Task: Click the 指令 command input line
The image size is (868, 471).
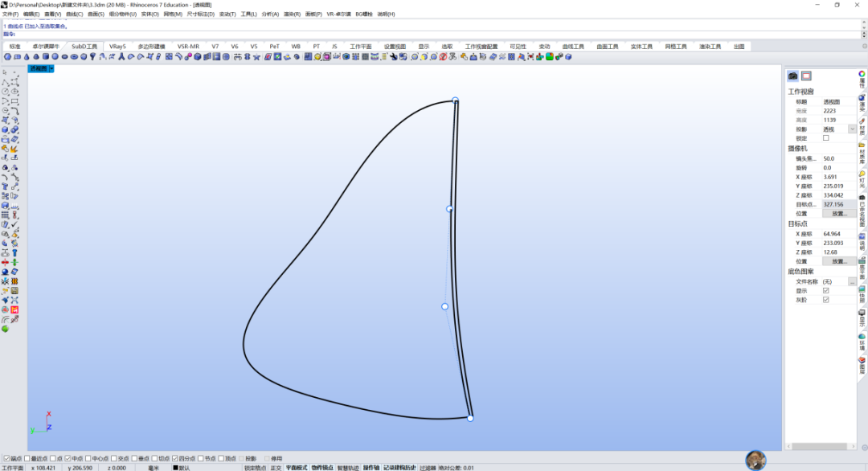Action: [432, 35]
